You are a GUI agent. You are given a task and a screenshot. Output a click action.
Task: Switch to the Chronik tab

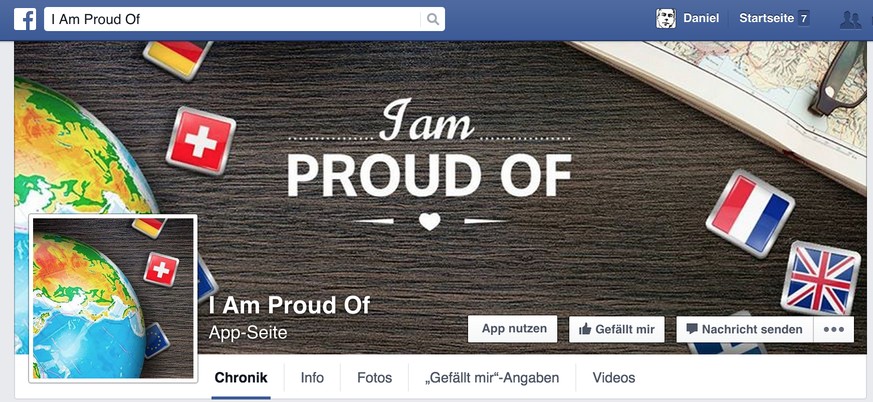pyautogui.click(x=241, y=378)
